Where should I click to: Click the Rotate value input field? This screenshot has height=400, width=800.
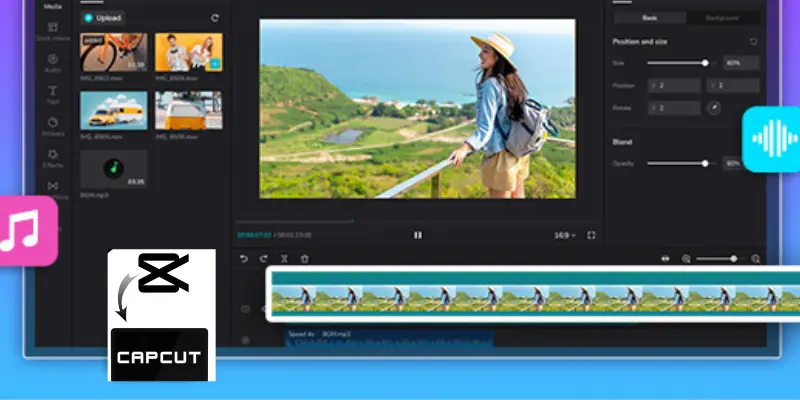click(x=674, y=108)
